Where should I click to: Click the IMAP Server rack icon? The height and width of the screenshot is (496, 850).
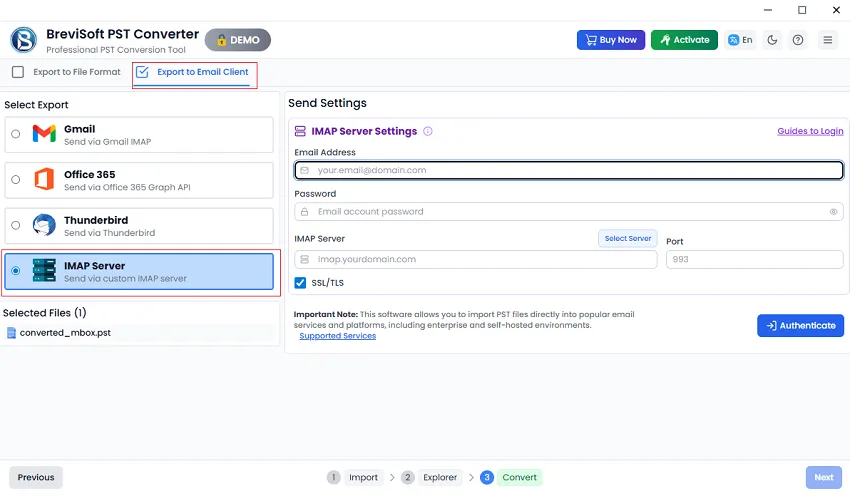tap(44, 270)
